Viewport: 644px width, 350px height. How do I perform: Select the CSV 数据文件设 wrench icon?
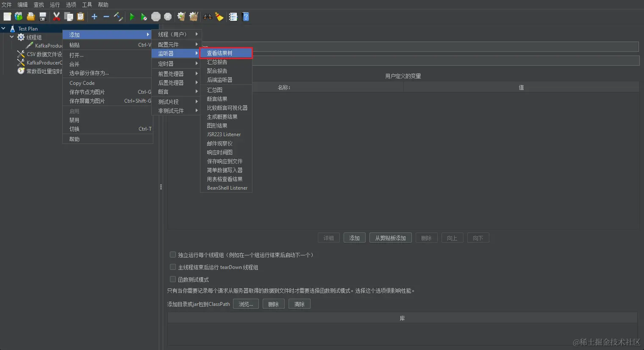tap(21, 54)
